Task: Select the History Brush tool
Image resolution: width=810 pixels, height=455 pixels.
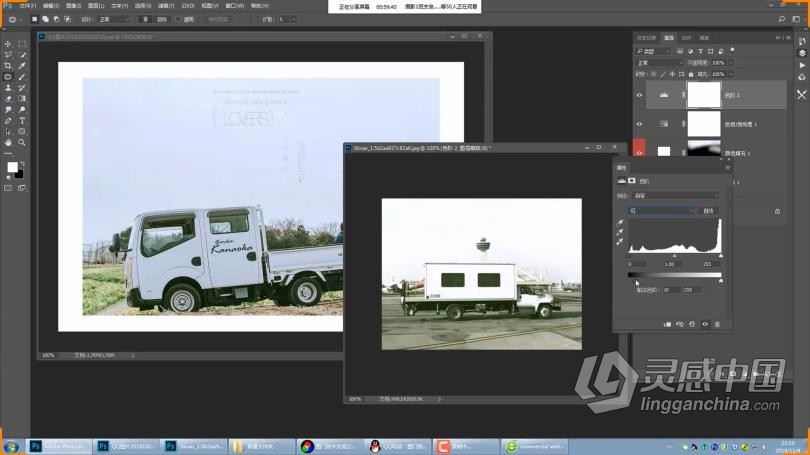Action: (x=22, y=88)
